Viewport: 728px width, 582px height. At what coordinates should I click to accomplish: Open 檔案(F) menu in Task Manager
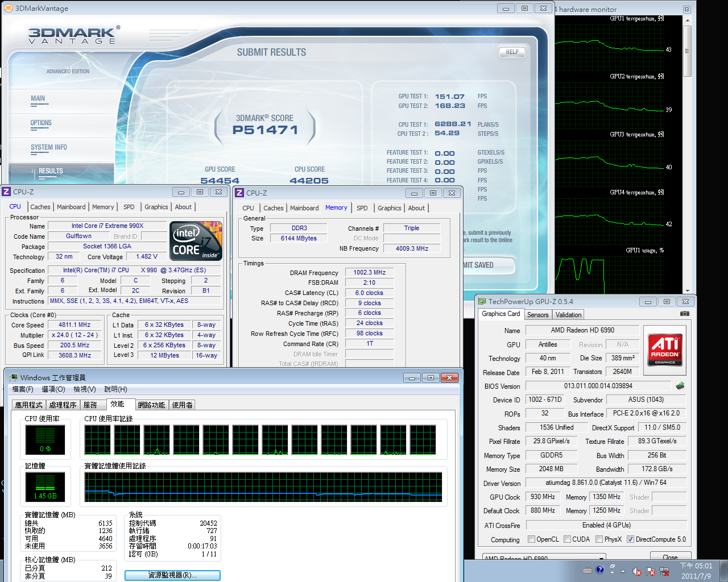point(23,389)
